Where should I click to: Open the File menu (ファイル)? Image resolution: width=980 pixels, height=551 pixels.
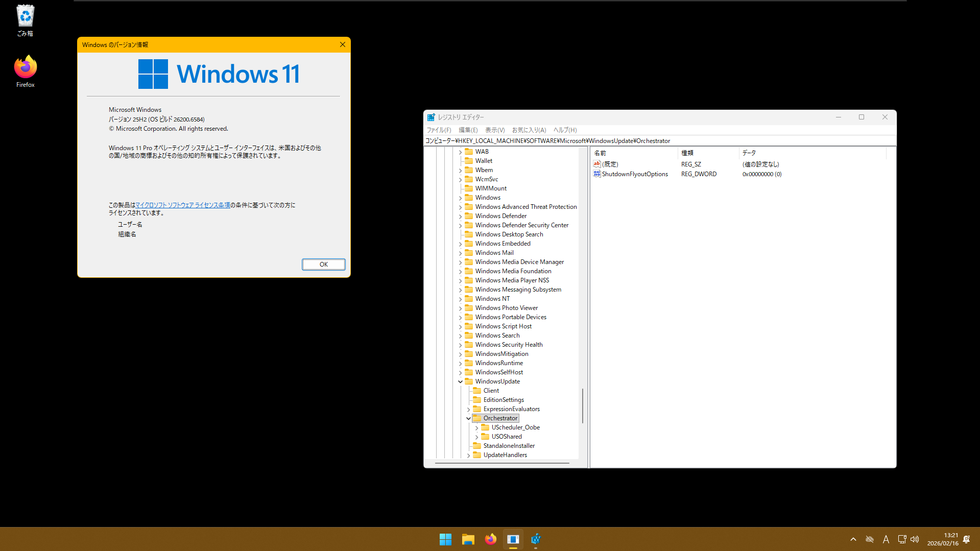click(x=439, y=130)
